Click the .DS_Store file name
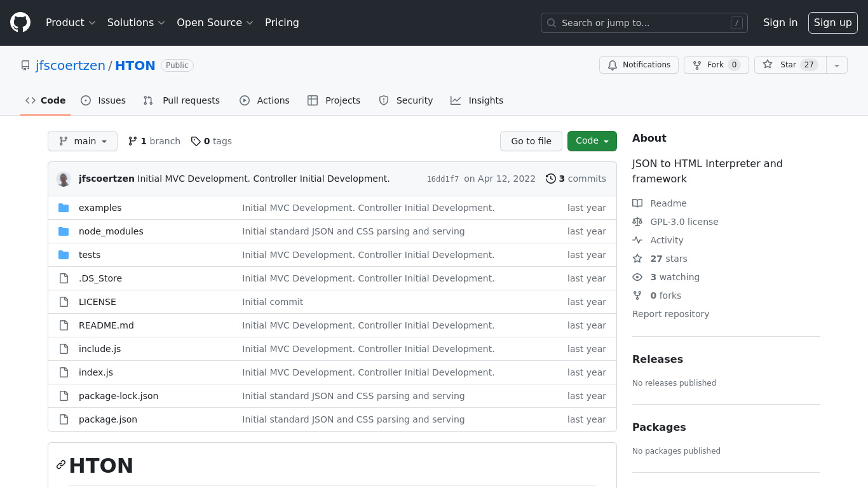The width and height of the screenshot is (868, 488). [100, 278]
